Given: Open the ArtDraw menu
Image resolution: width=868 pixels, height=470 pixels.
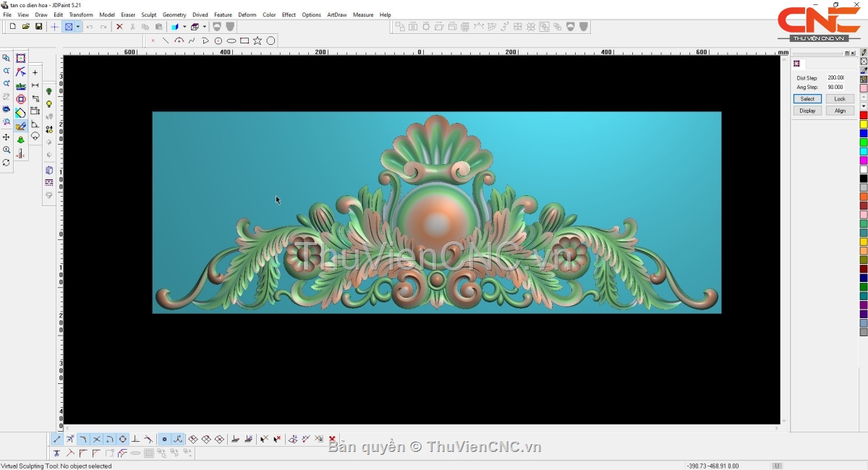Looking at the screenshot, I should pyautogui.click(x=337, y=14).
